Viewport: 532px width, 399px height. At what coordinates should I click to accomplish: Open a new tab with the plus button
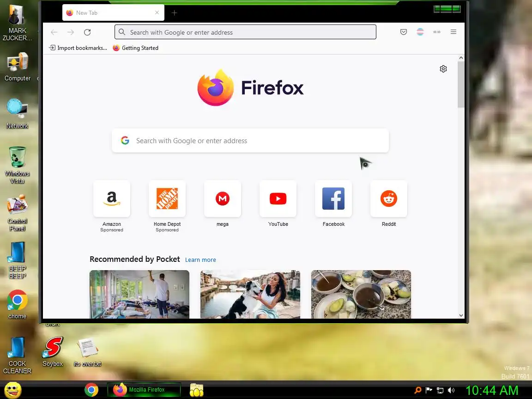(175, 13)
